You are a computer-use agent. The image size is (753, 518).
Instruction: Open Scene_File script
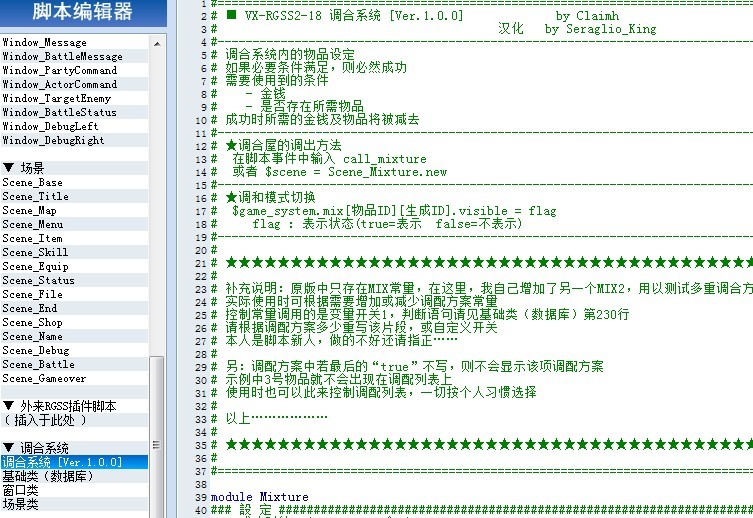coord(74,294)
